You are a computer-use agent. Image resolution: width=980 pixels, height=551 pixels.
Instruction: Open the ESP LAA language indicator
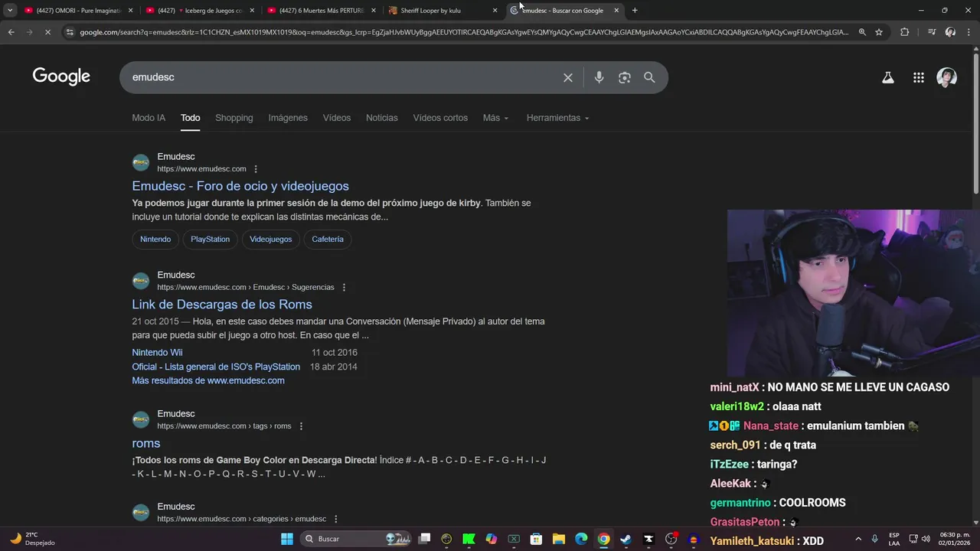pyautogui.click(x=894, y=539)
